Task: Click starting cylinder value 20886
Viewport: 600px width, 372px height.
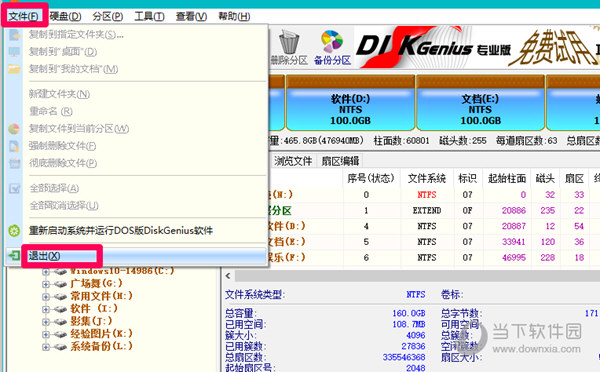Action: click(514, 210)
